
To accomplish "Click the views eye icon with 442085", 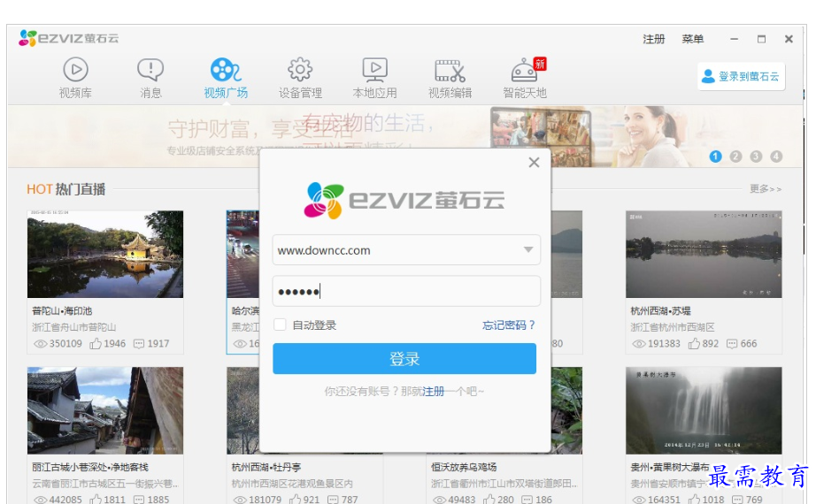I will (x=40, y=500).
